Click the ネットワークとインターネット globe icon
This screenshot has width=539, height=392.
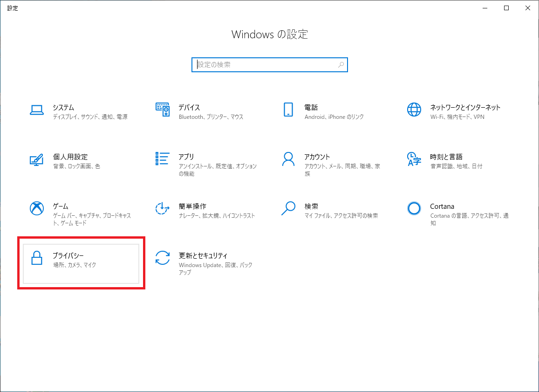[414, 110]
